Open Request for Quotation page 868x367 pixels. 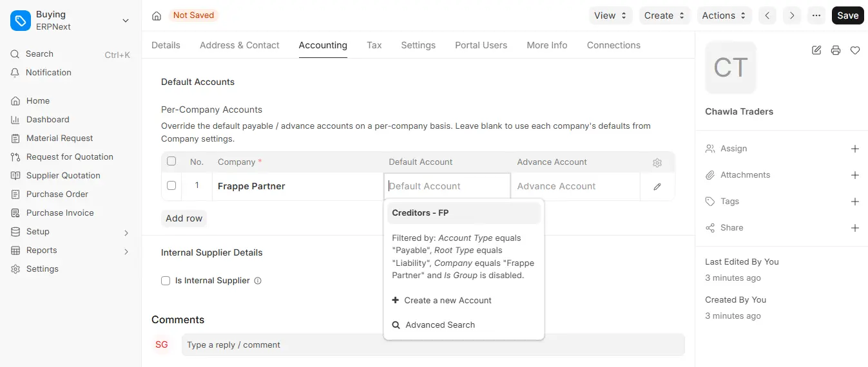tap(70, 157)
